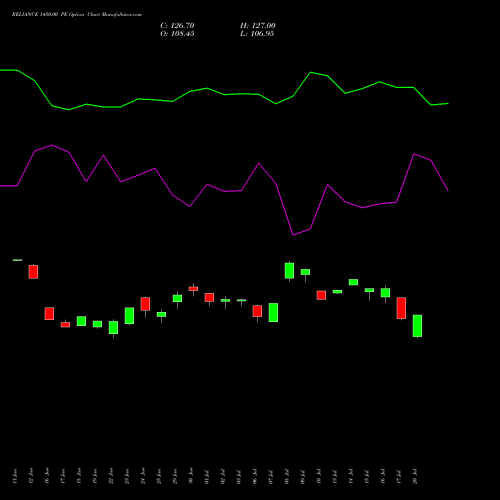Click the red candlestick above 12 Jun
The image size is (500, 500).
tap(33, 272)
